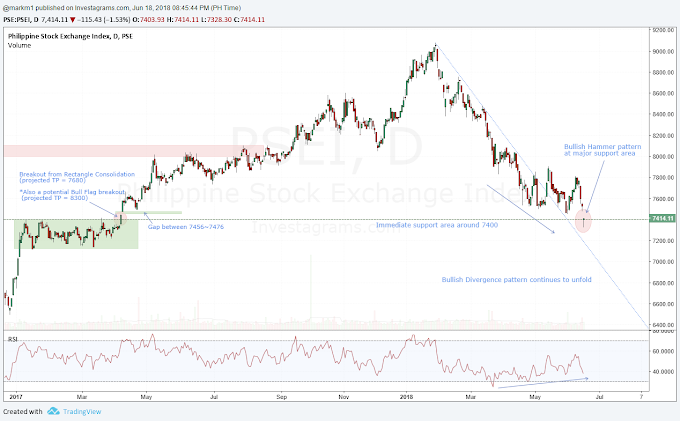Click the 9000.00 price axis label

(664, 52)
